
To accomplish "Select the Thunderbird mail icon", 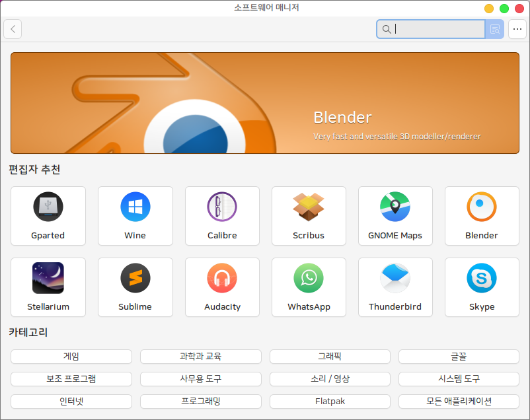I will coord(395,278).
